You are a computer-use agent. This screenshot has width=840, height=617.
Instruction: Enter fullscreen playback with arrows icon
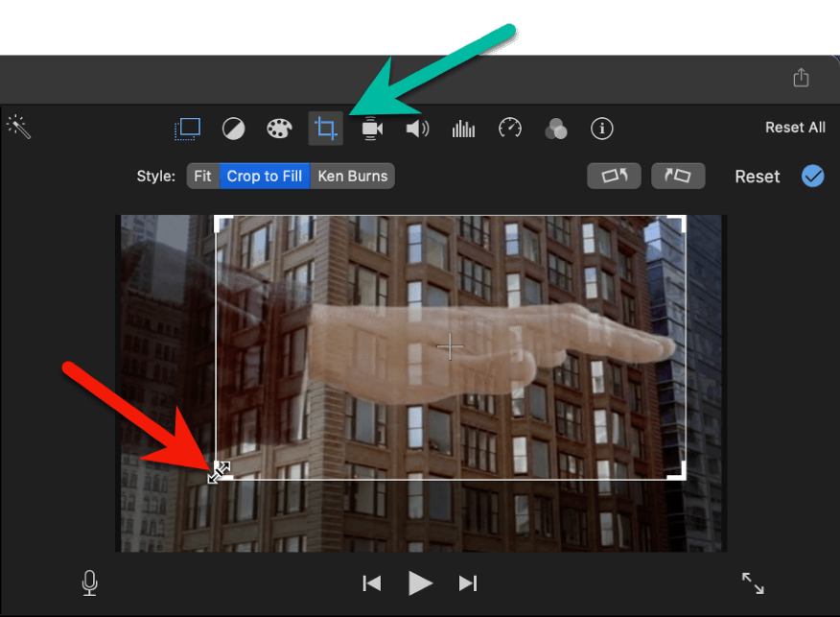753,583
